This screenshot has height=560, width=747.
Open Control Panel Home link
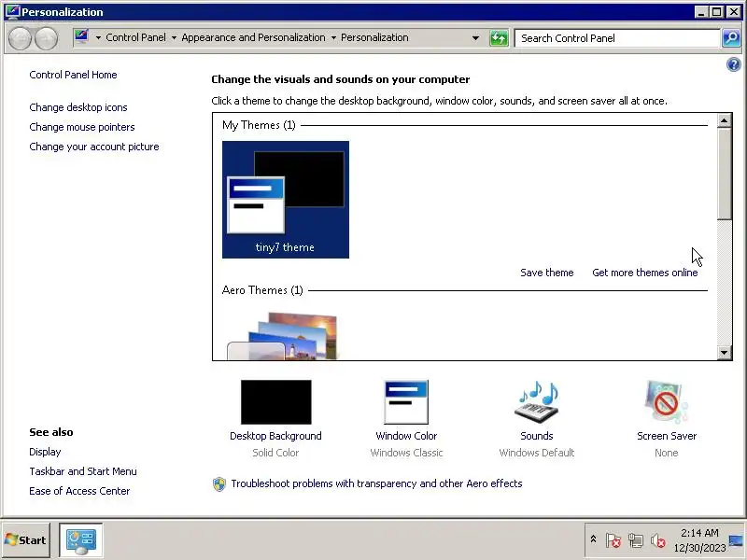coord(73,75)
